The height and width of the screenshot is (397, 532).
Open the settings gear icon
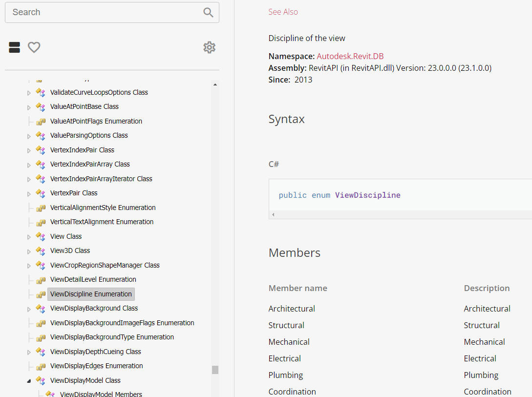[210, 47]
